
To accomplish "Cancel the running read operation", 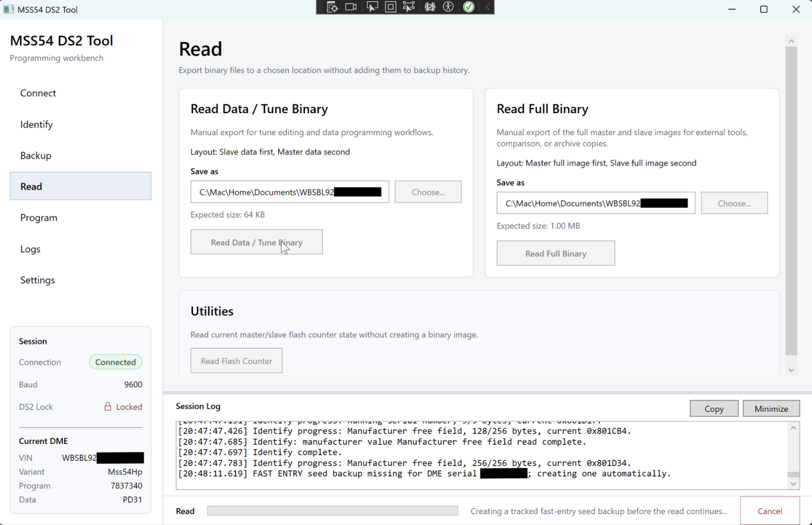I will pyautogui.click(x=769, y=511).
